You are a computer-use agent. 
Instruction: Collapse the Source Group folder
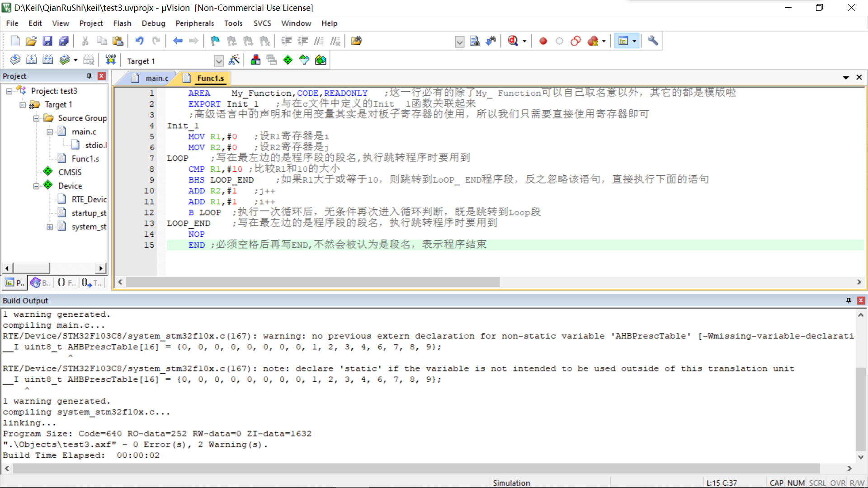tap(36, 118)
